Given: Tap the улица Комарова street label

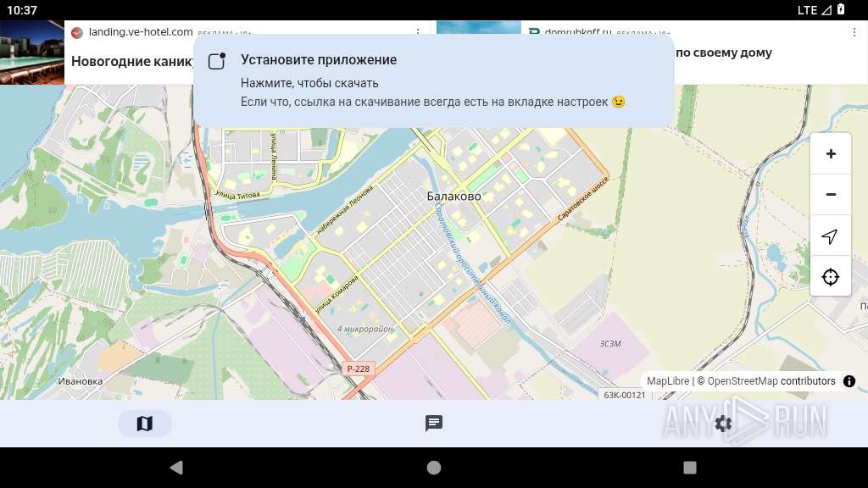Looking at the screenshot, I should [337, 294].
